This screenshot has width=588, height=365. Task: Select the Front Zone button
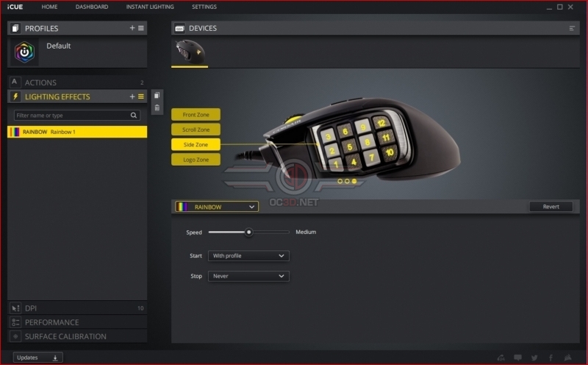pyautogui.click(x=196, y=115)
